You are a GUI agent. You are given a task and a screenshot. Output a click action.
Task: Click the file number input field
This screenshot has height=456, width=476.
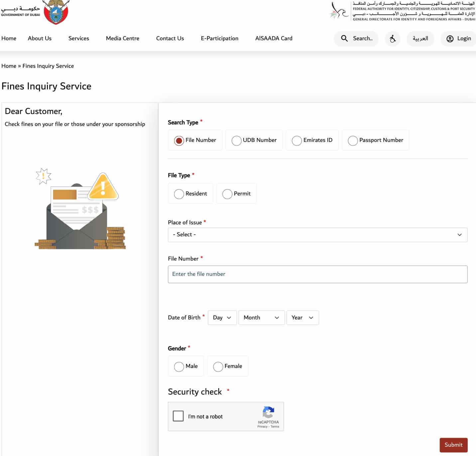318,274
